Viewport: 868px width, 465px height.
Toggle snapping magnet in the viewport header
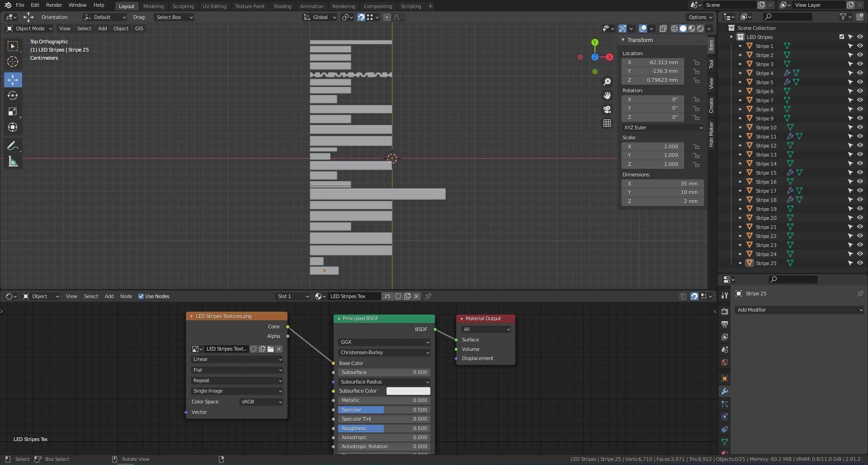pos(361,17)
